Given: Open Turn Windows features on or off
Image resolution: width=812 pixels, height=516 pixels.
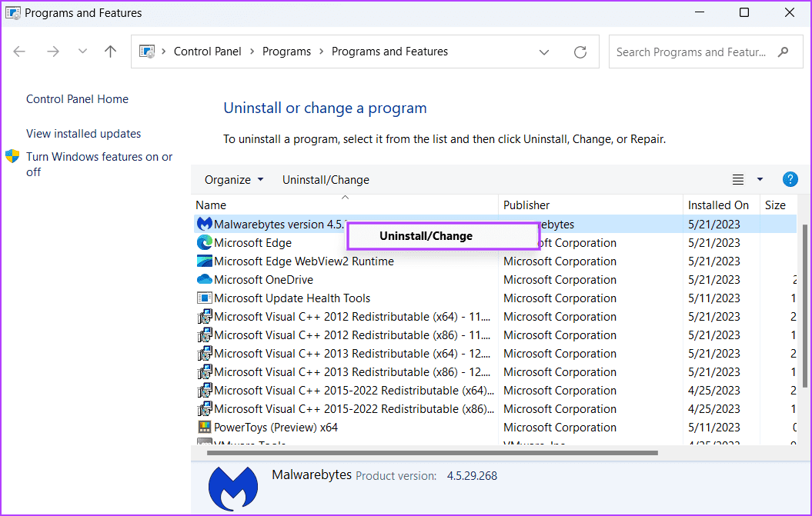Looking at the screenshot, I should click(99, 164).
